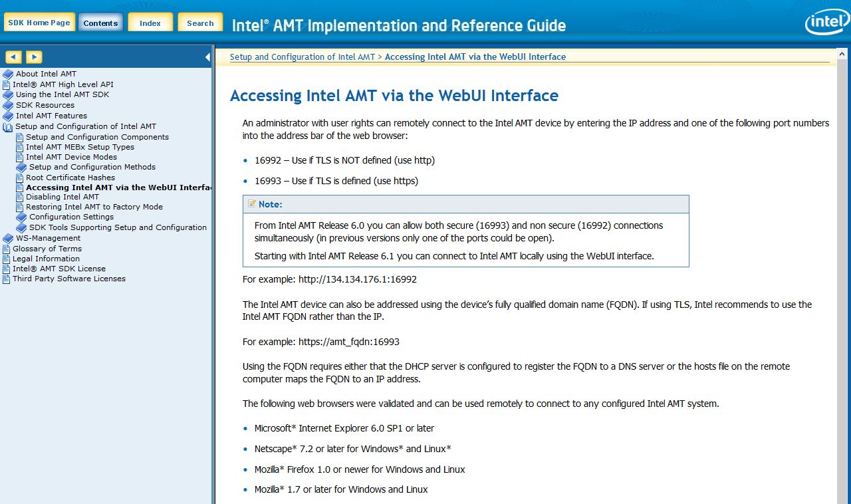Switch to the Contents tab
The height and width of the screenshot is (504, 851).
tap(100, 23)
